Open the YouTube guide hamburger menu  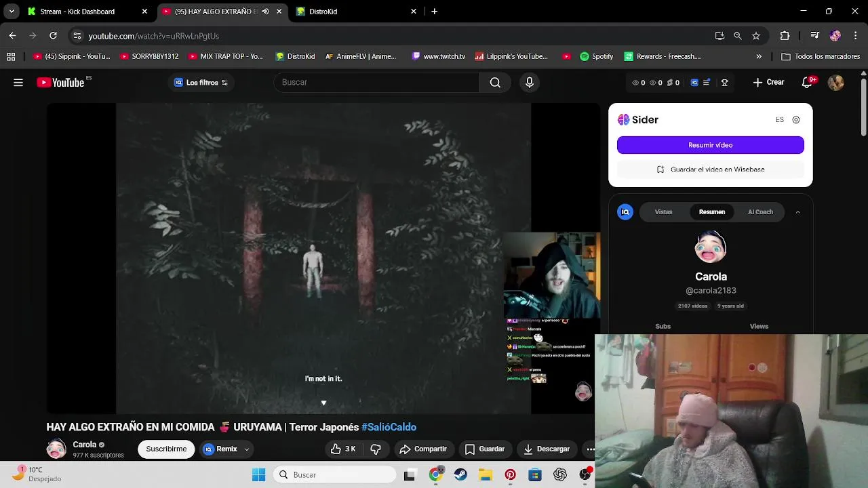click(x=18, y=83)
